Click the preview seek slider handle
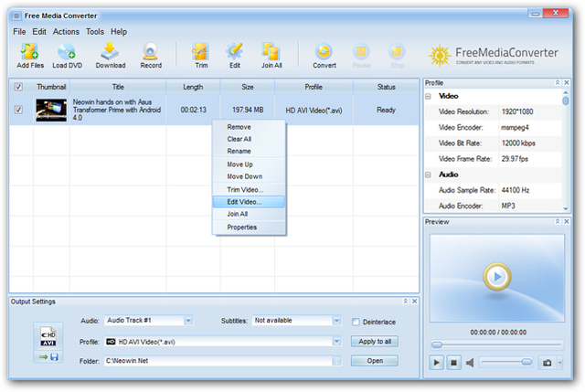585x392 pixels. pyautogui.click(x=437, y=344)
